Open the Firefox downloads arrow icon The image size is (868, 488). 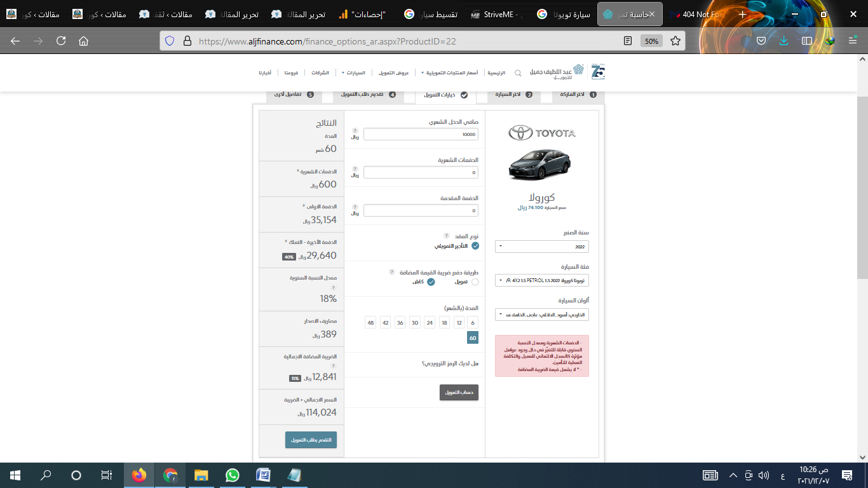click(784, 41)
